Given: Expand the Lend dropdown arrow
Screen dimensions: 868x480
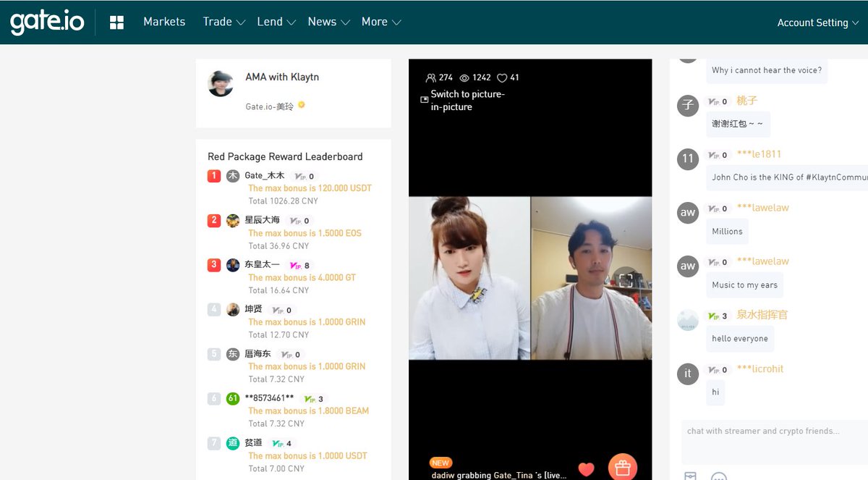Looking at the screenshot, I should pyautogui.click(x=292, y=22).
